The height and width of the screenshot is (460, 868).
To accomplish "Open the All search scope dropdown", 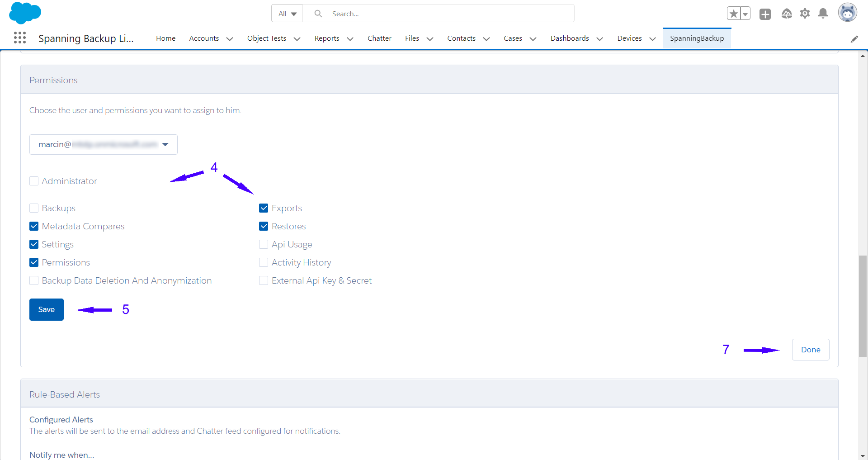I will pos(287,14).
